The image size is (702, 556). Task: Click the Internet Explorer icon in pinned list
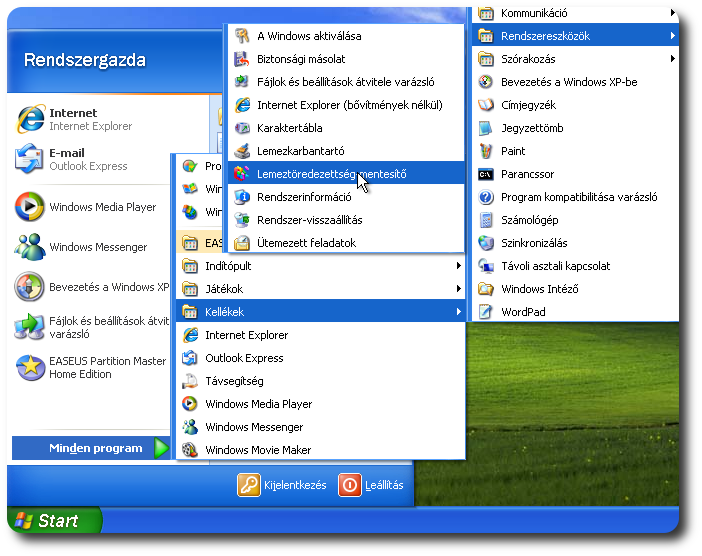30,119
